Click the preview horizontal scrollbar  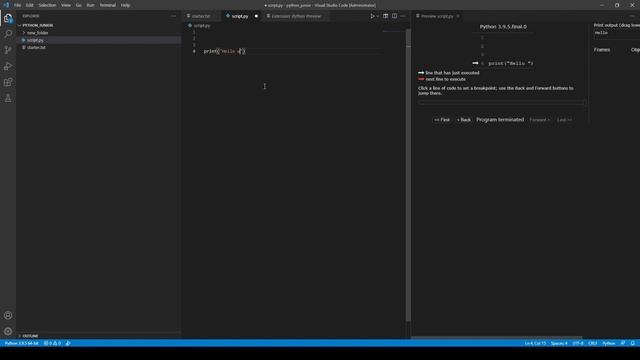coord(497,338)
